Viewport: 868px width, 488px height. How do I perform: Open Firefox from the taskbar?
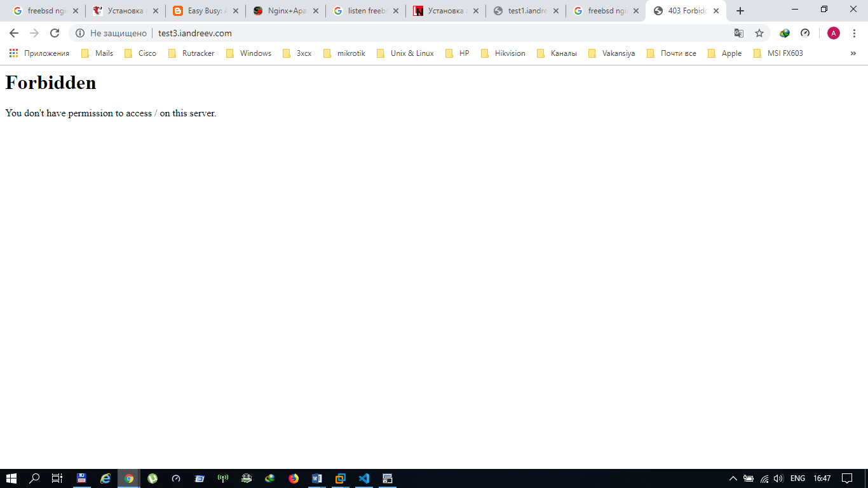coord(293,478)
